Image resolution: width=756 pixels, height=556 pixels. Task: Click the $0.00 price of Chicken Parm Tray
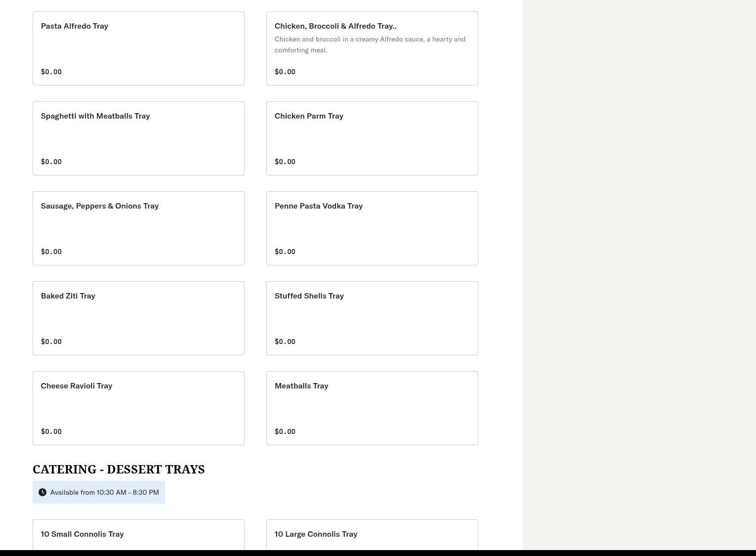[x=285, y=162]
